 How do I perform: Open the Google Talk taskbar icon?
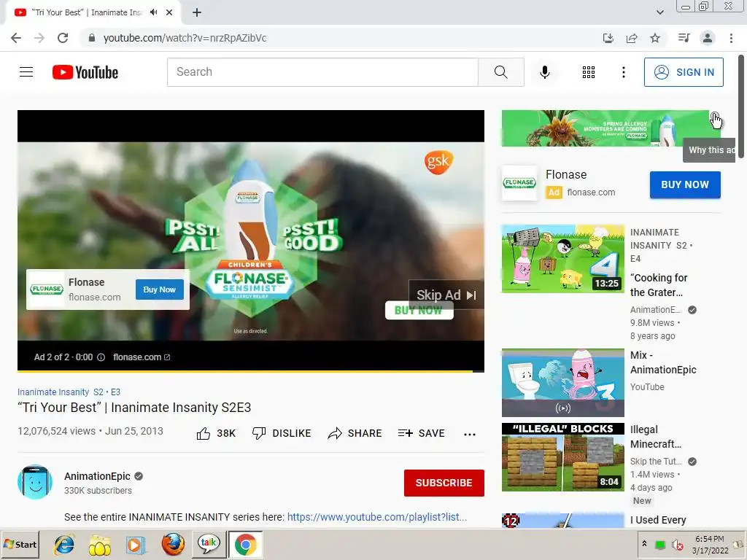(x=209, y=545)
